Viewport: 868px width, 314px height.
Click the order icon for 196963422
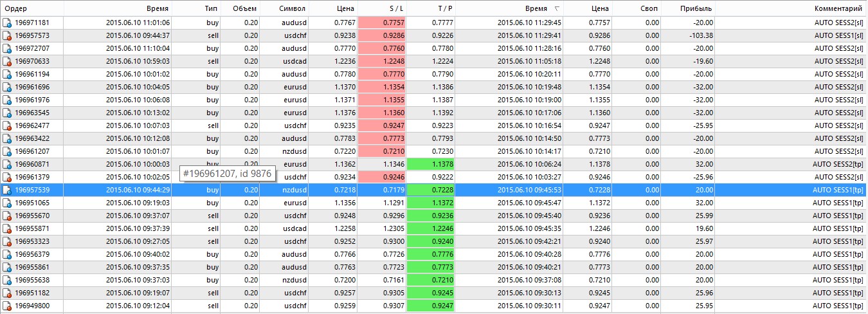pyautogui.click(x=7, y=138)
